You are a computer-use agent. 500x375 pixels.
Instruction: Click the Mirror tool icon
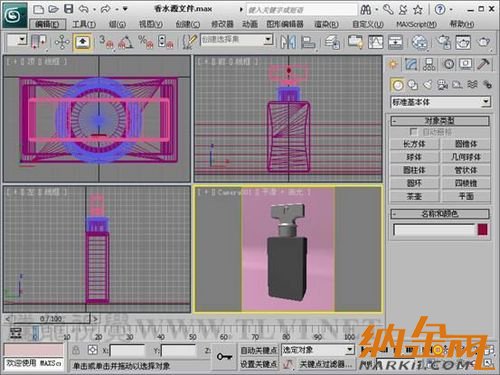tap(288, 42)
